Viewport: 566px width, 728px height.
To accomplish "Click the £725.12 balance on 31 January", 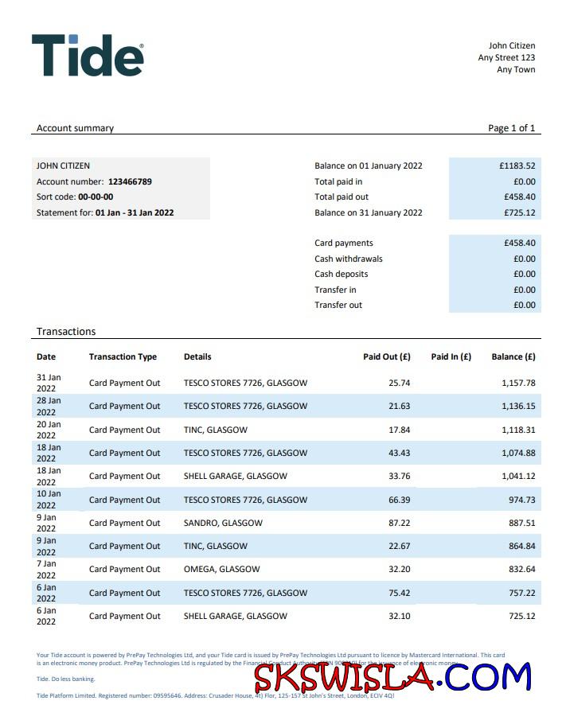I will click(519, 212).
